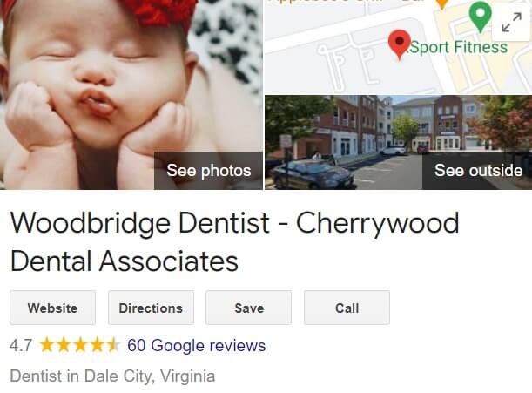Open the See photos overlay label
532x393 pixels.
point(209,170)
